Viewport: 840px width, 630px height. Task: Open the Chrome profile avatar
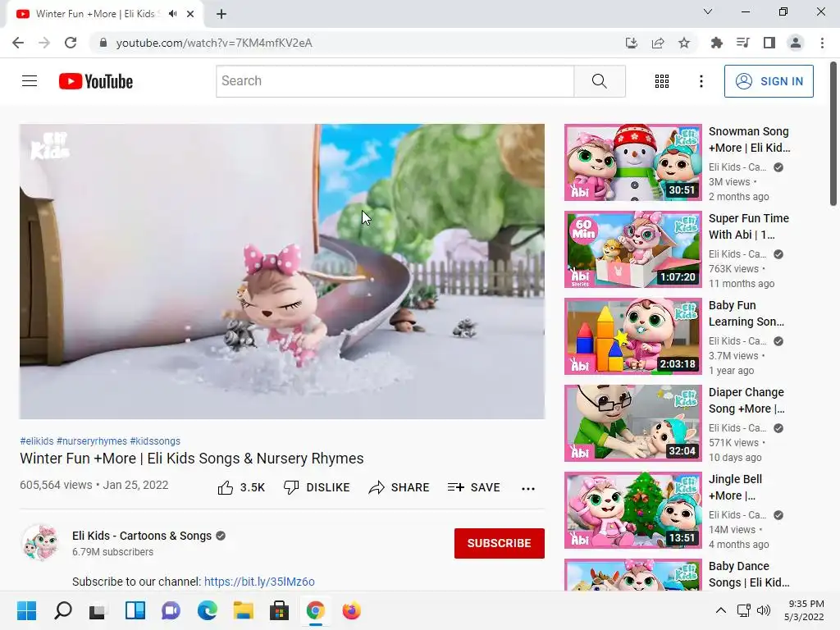pos(796,43)
